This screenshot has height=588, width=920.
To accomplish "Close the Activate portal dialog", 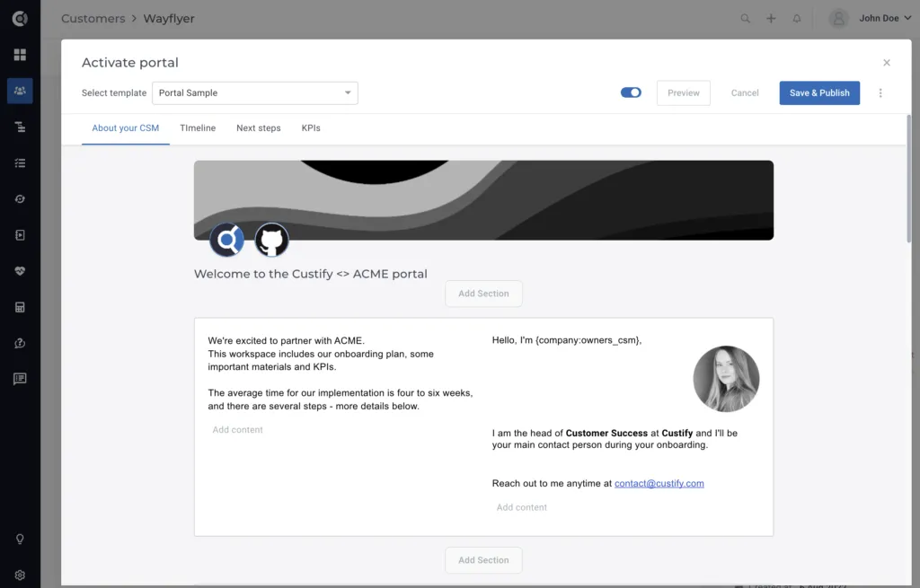I will [x=887, y=63].
